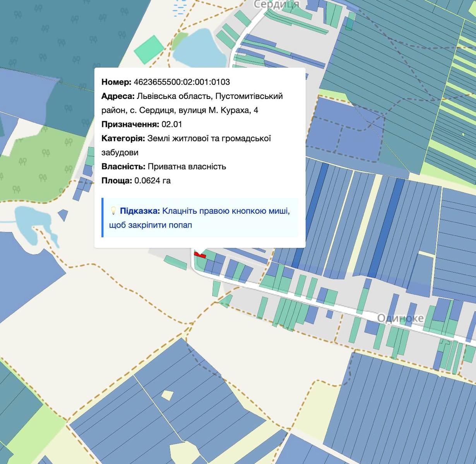Click the green triangular parcel on dashed path
Screen dimensions: 476x464
point(226,300)
